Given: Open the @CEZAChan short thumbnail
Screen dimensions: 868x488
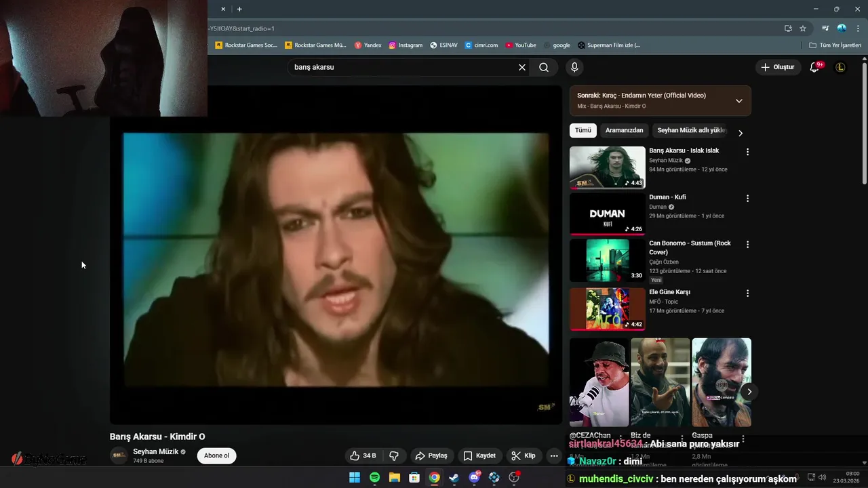Looking at the screenshot, I should (599, 382).
